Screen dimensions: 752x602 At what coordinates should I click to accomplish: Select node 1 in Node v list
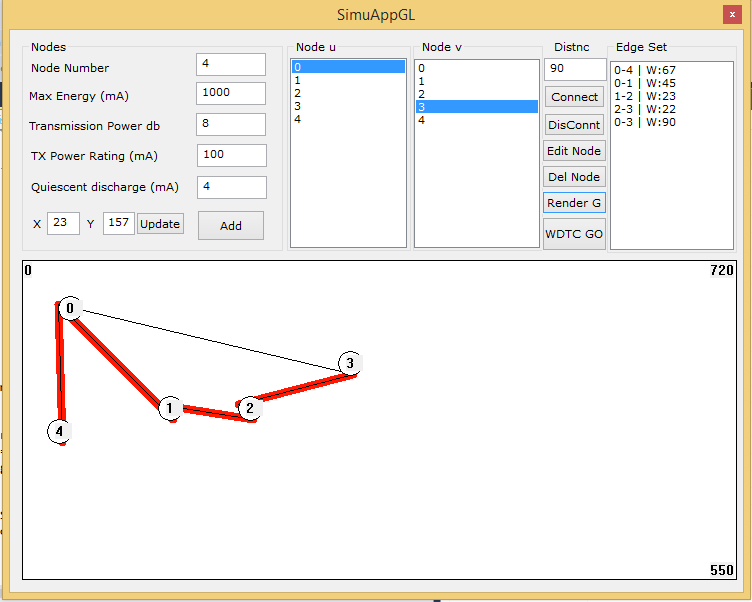477,81
